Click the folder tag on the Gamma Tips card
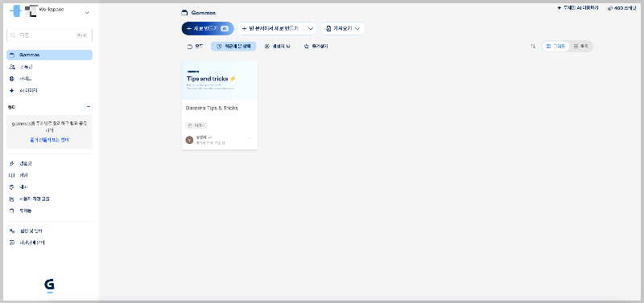The width and height of the screenshot is (644, 303). click(196, 125)
